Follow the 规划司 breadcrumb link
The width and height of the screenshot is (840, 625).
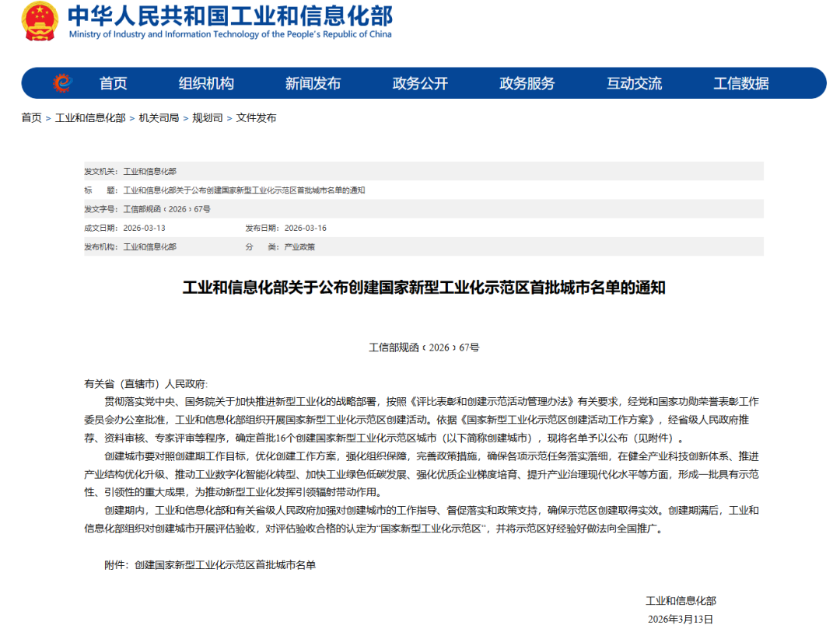click(208, 118)
